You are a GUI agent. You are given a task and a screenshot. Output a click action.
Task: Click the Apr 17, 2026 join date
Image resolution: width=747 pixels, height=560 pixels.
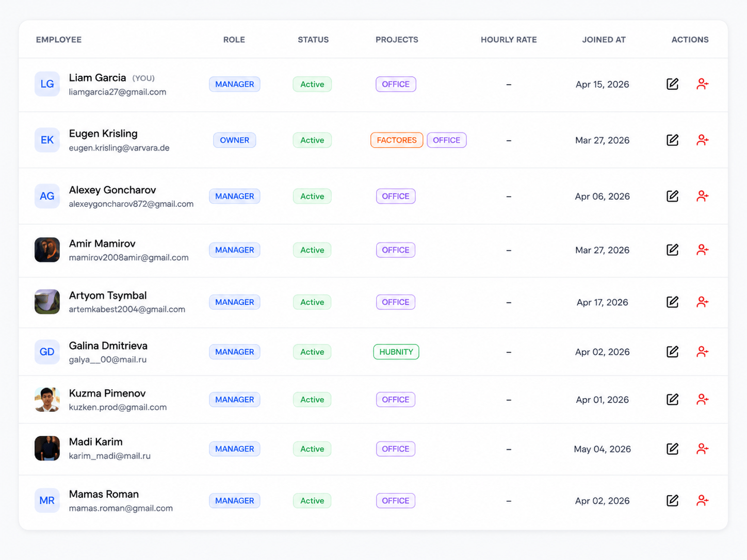tap(603, 302)
